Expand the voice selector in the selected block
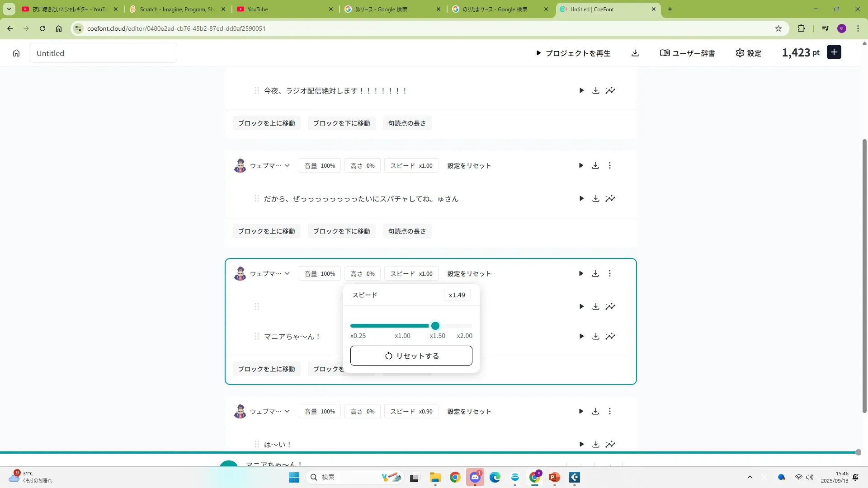 coord(287,273)
